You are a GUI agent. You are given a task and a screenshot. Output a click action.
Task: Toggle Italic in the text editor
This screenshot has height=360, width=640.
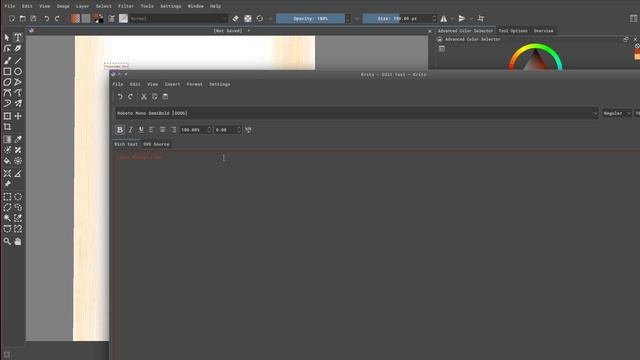[x=131, y=130]
